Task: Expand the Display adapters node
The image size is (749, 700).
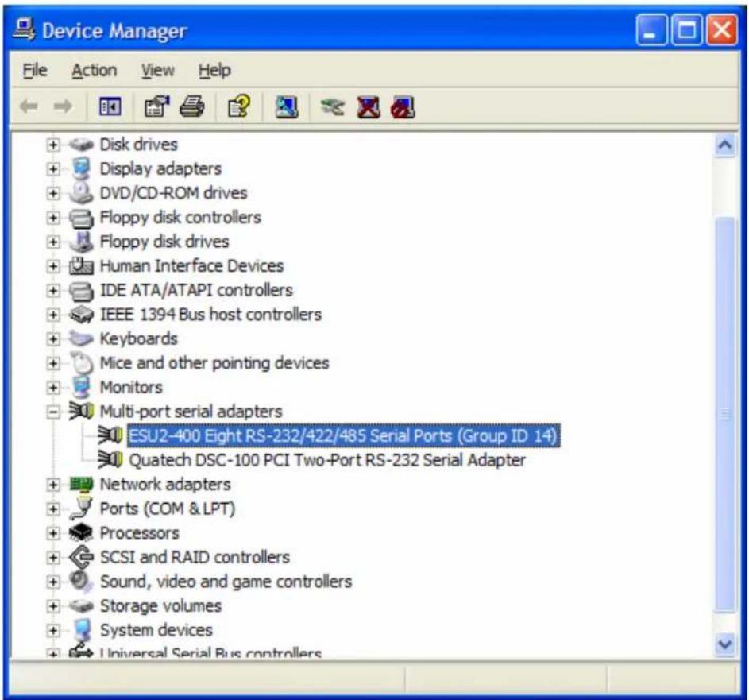Action: point(53,168)
